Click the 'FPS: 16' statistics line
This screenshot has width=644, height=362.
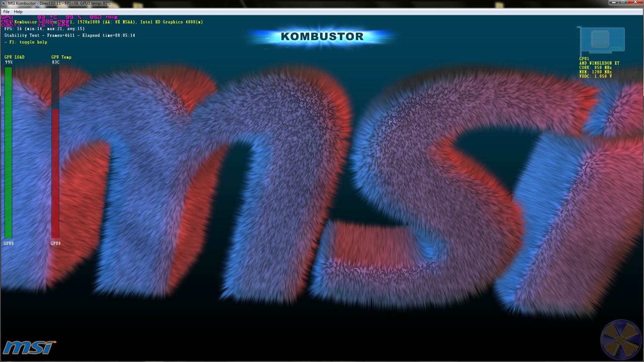click(44, 29)
